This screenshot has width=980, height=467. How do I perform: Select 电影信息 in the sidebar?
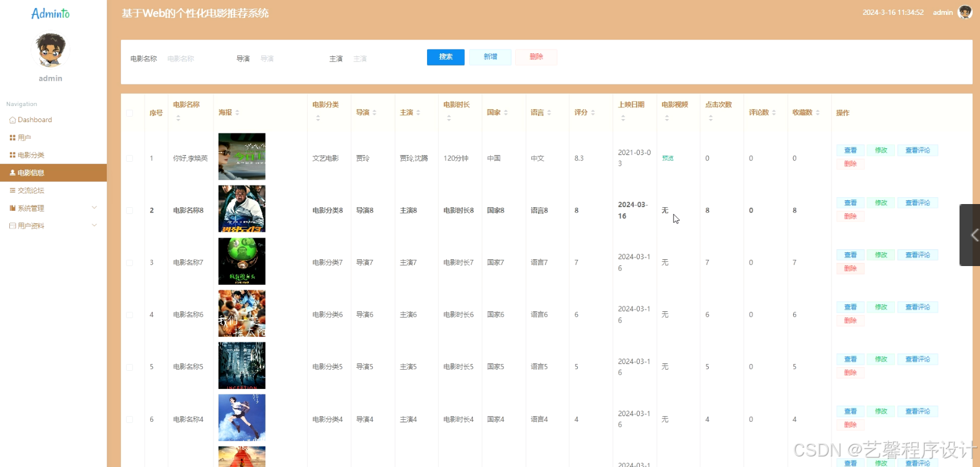(x=53, y=172)
